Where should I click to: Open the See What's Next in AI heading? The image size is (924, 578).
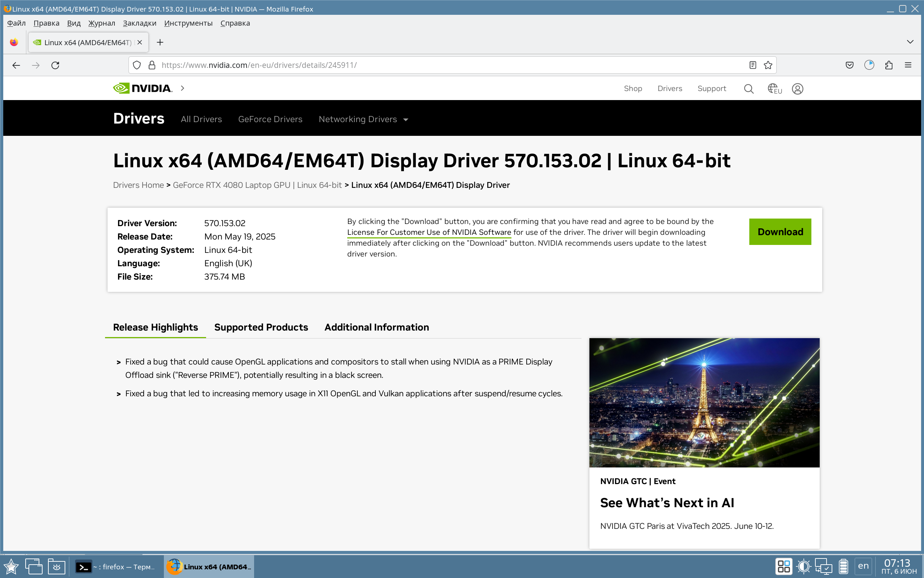667,503
